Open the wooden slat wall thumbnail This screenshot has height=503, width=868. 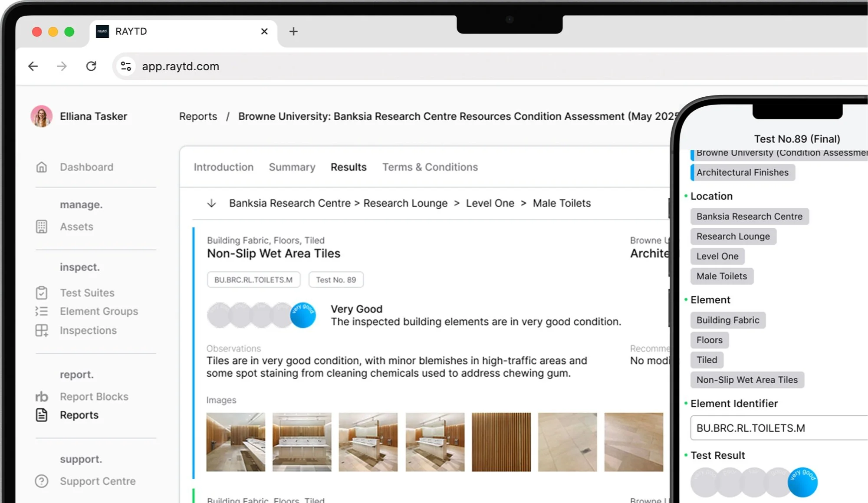pos(501,442)
